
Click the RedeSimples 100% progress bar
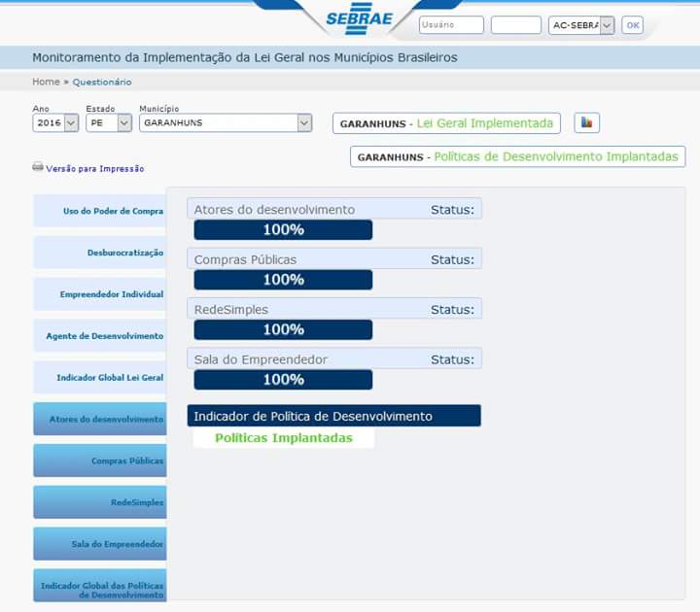283,329
